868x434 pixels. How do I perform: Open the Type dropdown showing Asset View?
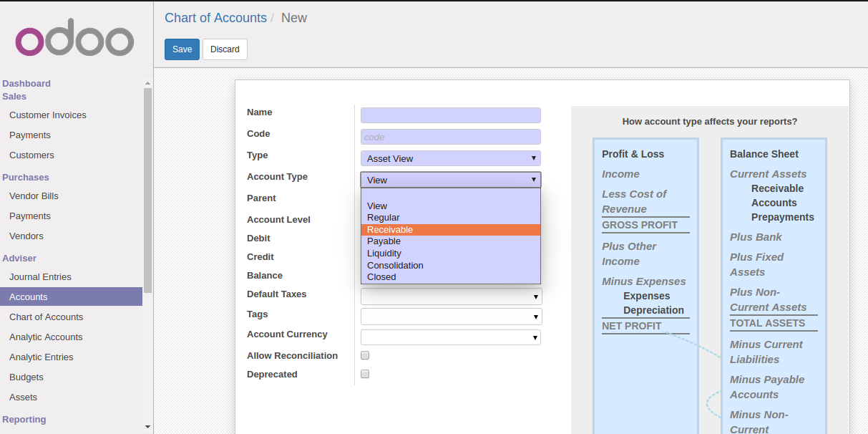click(x=450, y=158)
